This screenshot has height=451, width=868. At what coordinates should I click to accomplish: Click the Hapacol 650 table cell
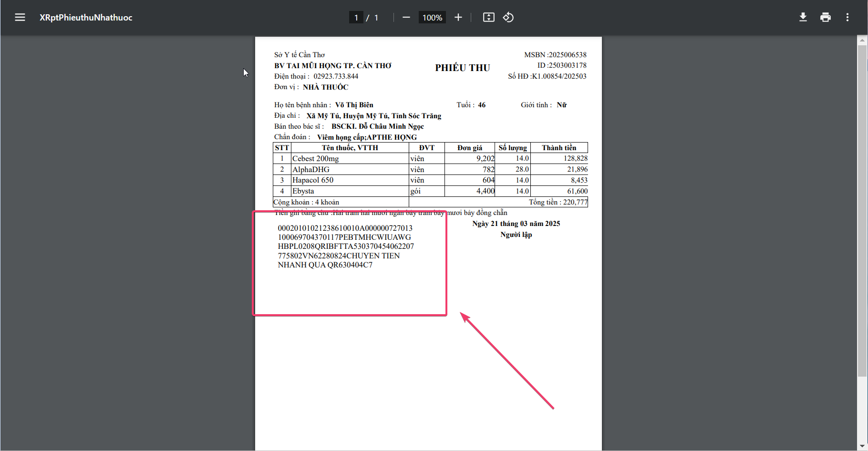coord(350,180)
